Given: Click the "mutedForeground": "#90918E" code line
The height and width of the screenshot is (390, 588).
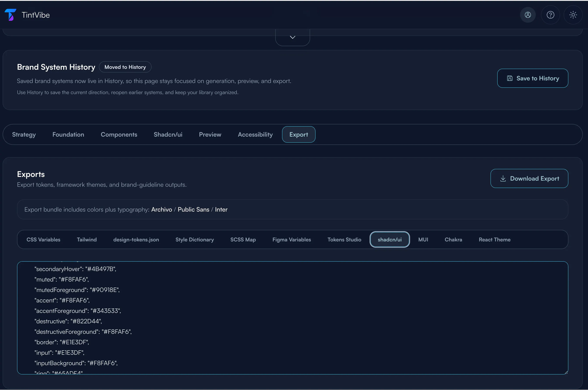Looking at the screenshot, I should pos(77,290).
